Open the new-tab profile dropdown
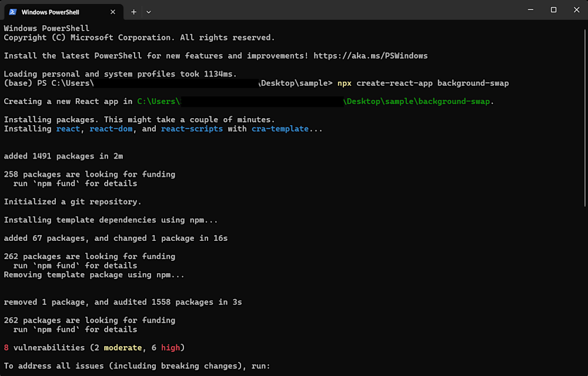 (149, 12)
